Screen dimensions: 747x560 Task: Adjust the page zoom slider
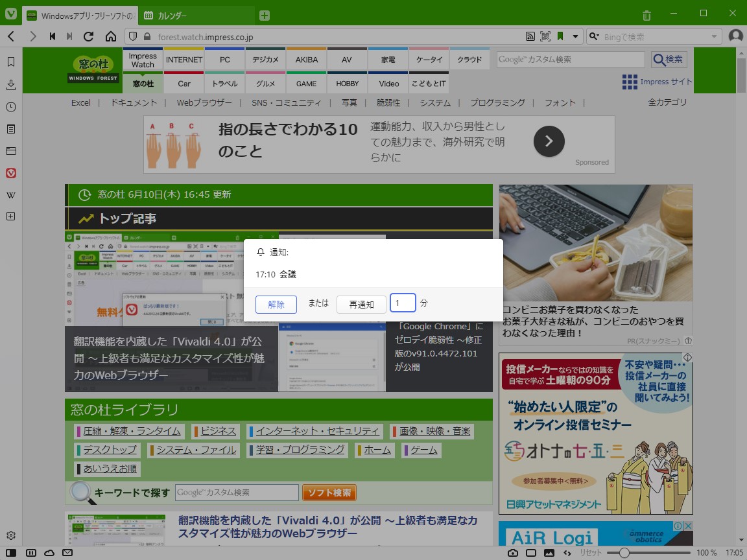click(624, 552)
